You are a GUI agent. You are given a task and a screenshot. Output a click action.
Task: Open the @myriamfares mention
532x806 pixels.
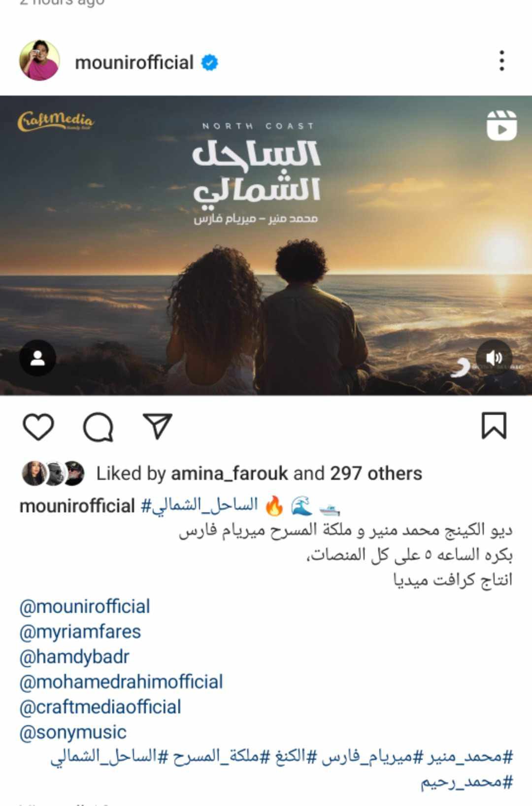click(x=80, y=632)
